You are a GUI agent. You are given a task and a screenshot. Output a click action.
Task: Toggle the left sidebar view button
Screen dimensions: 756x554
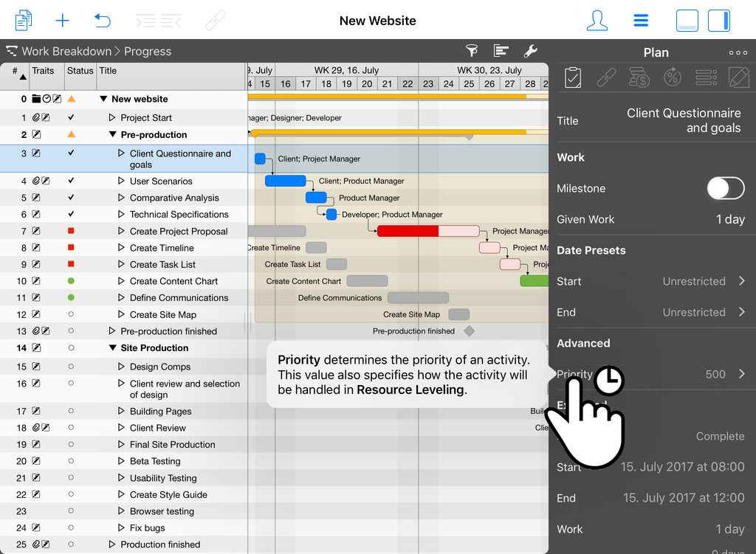(x=687, y=20)
